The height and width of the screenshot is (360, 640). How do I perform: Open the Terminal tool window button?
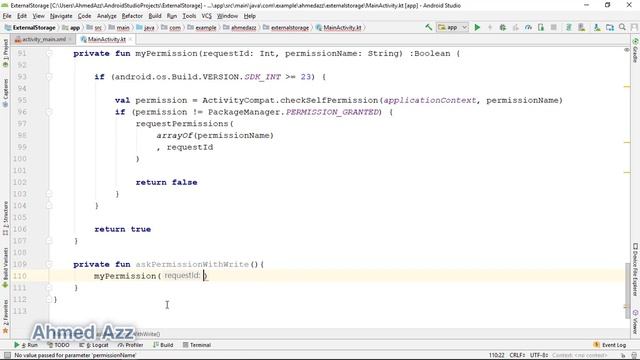tap(197, 345)
